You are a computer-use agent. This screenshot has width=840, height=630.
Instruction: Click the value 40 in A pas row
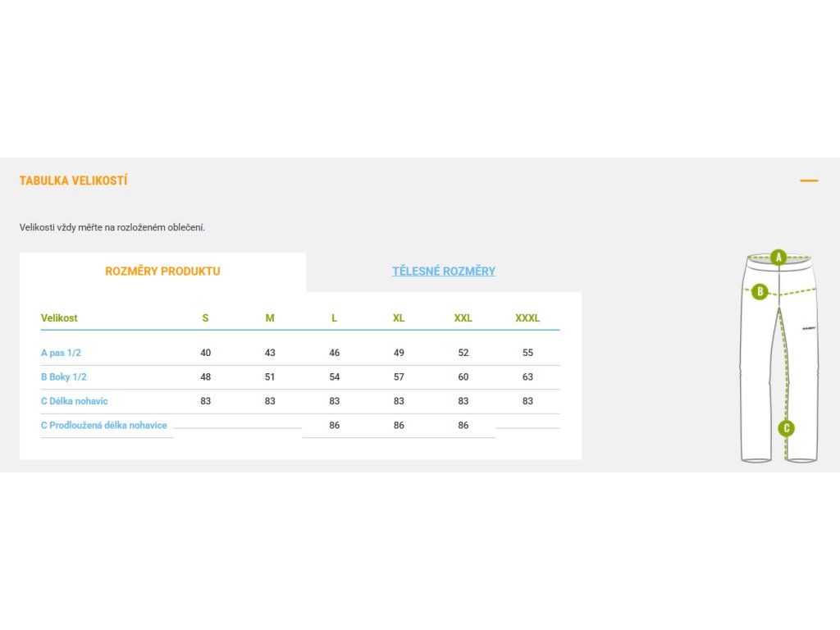coord(206,353)
